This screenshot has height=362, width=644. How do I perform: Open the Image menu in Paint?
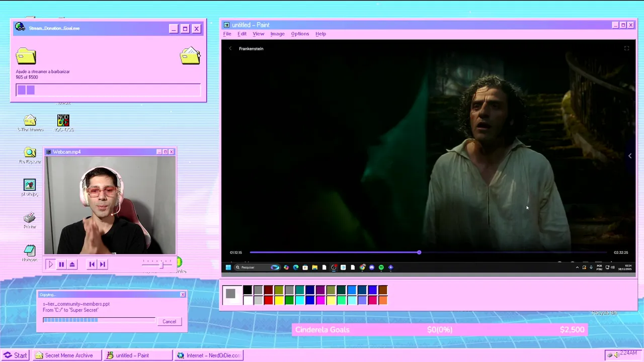(x=277, y=34)
